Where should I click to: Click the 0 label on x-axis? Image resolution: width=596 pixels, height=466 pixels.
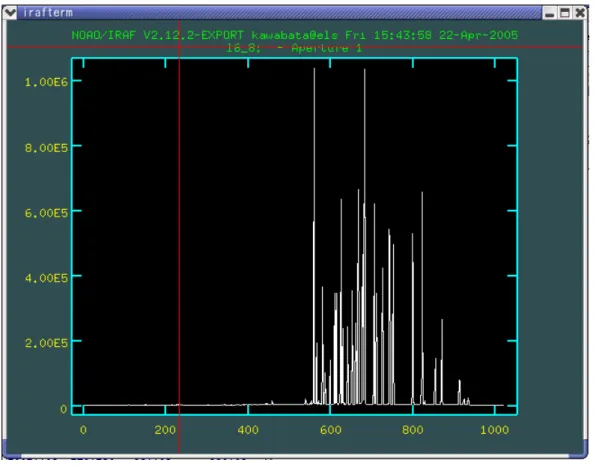[83, 430]
